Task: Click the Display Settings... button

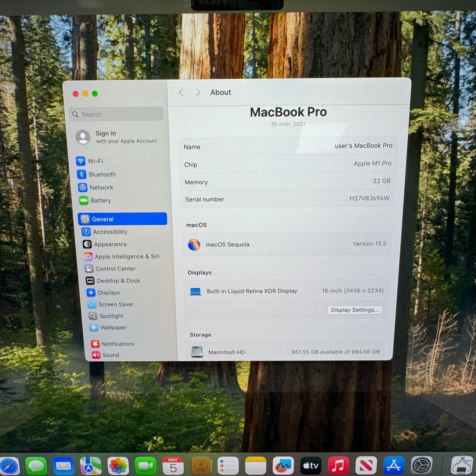Action: pos(355,310)
